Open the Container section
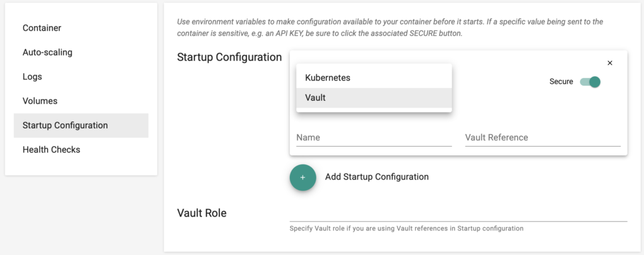Viewport: 644px width, 255px height. (42, 28)
